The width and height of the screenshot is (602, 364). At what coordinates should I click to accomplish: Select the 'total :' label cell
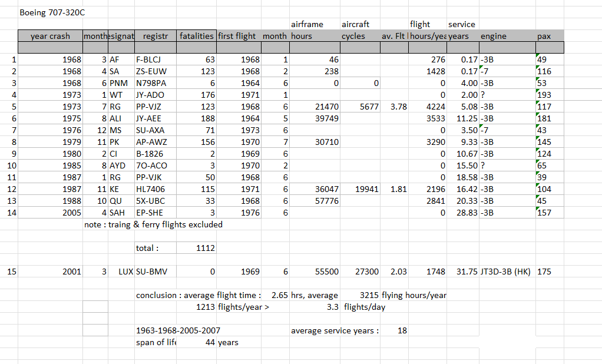pos(156,248)
